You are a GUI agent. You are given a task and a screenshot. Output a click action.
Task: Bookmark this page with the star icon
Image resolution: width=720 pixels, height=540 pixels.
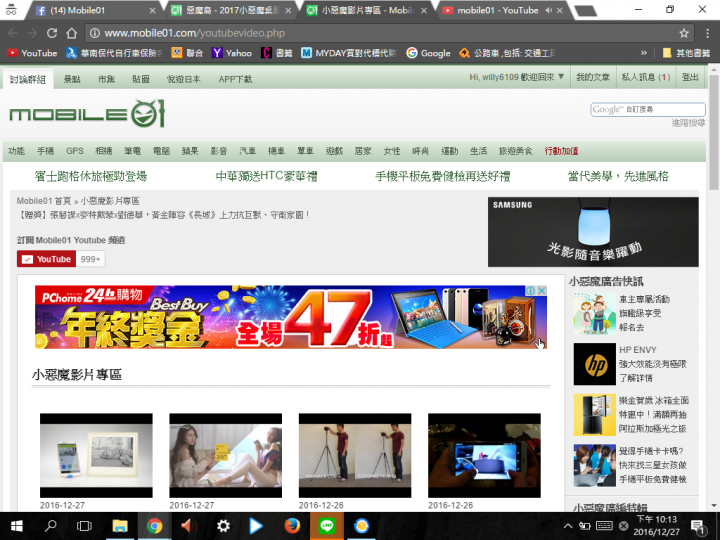[x=684, y=33]
